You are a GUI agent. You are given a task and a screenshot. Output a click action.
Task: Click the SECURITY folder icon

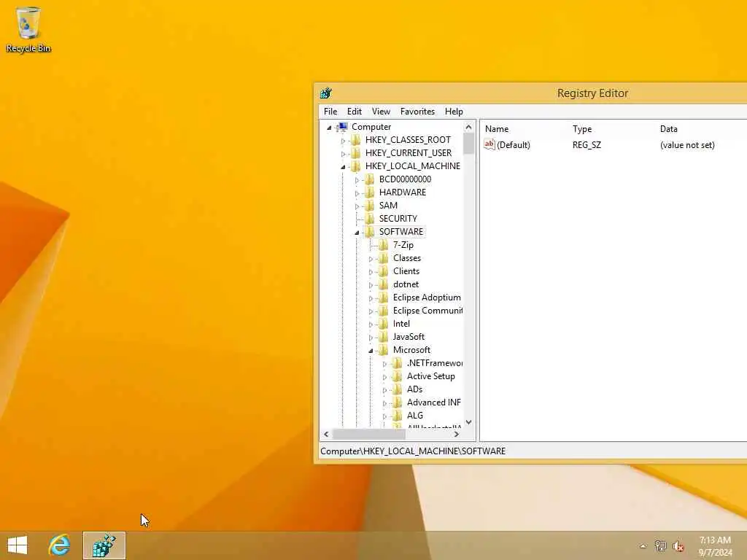point(370,219)
